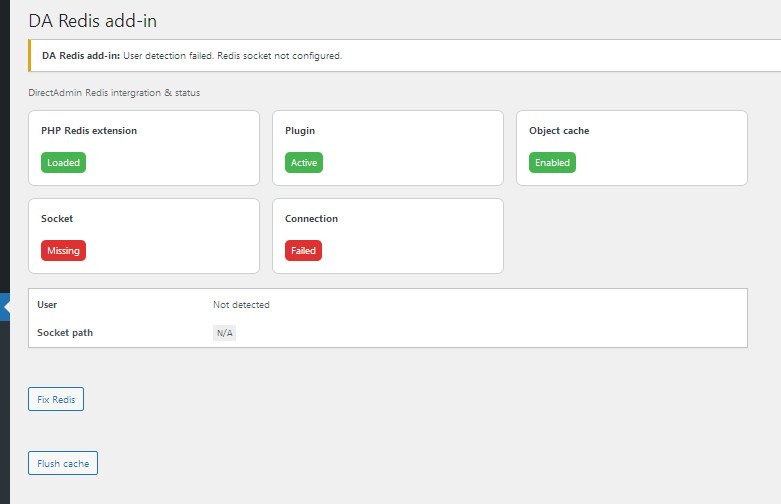Click the Socket card heading

57,218
